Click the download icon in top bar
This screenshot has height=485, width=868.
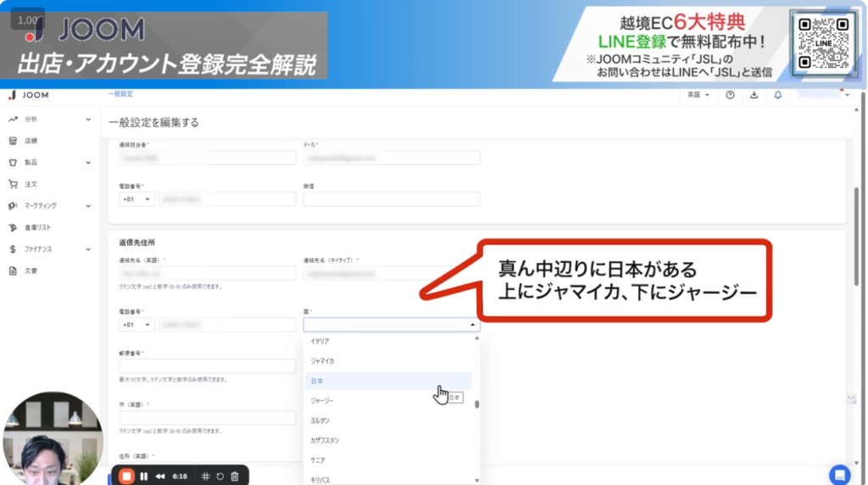pyautogui.click(x=754, y=95)
